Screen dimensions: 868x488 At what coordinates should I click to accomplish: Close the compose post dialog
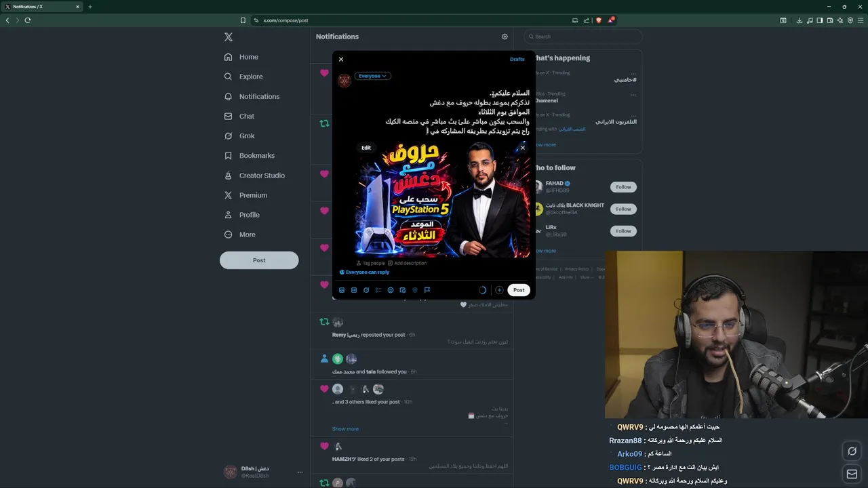341,60
